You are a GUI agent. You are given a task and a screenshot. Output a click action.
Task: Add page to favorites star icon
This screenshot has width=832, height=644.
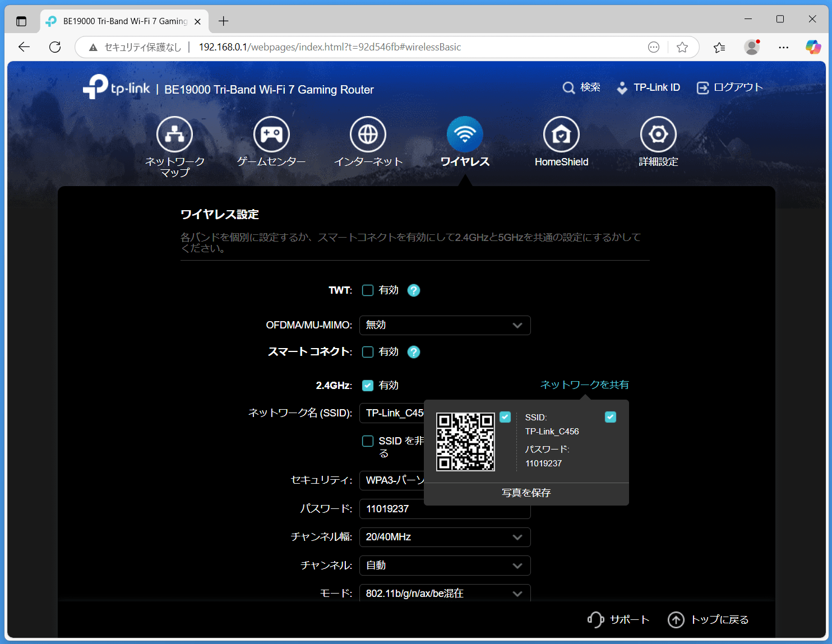(x=682, y=47)
